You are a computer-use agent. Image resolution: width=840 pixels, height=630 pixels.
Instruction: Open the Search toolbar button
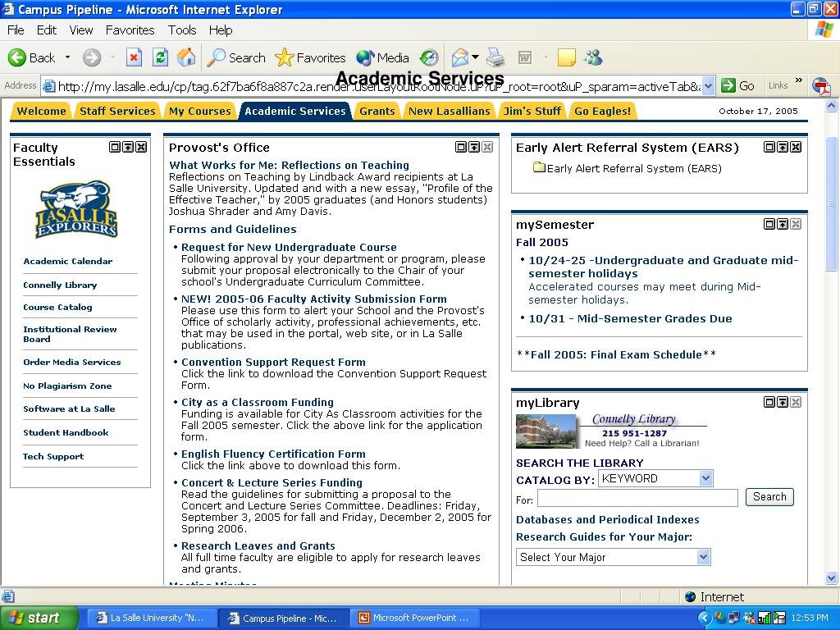coord(236,57)
